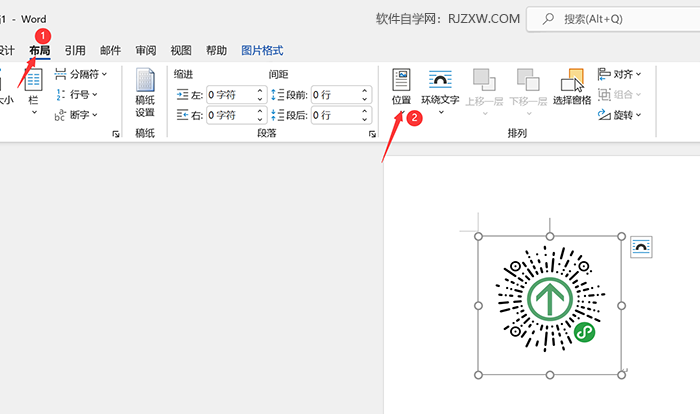Click Send Backward (下移一层) icon

(528, 81)
